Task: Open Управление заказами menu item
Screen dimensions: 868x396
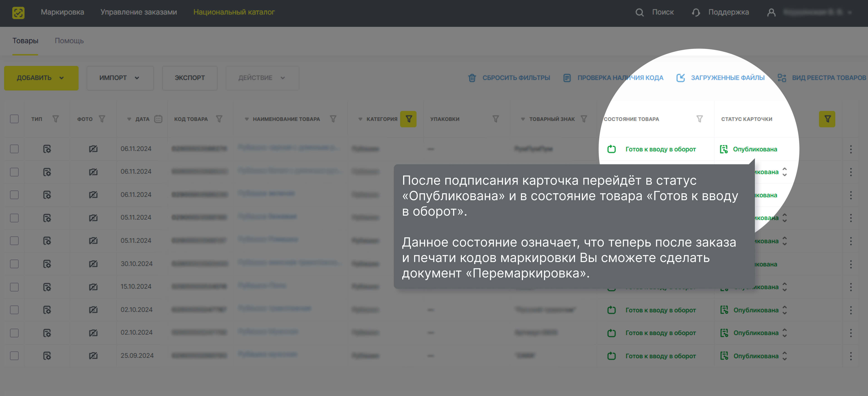Action: point(139,12)
